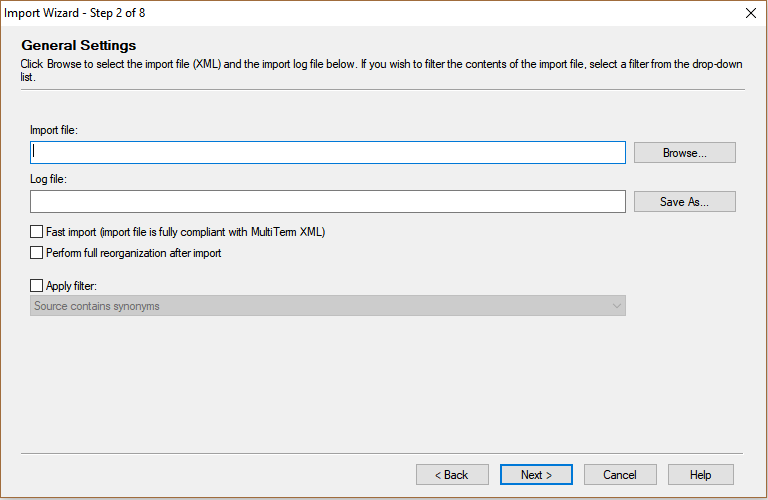This screenshot has width=768, height=500.
Task: Tick Perform full reorganization after import
Action: [x=37, y=253]
